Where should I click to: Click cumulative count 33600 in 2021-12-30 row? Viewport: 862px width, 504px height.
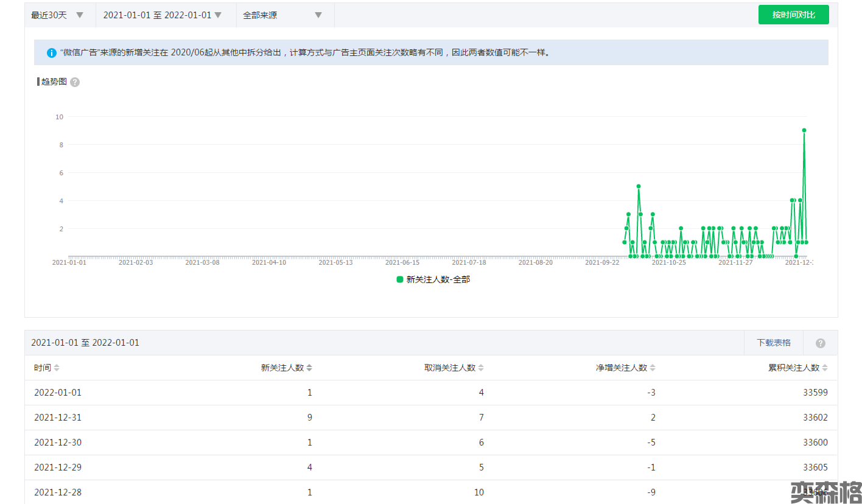click(815, 443)
